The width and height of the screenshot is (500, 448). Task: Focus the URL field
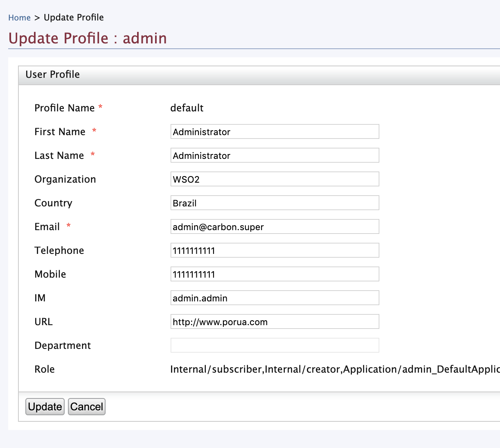click(x=275, y=322)
